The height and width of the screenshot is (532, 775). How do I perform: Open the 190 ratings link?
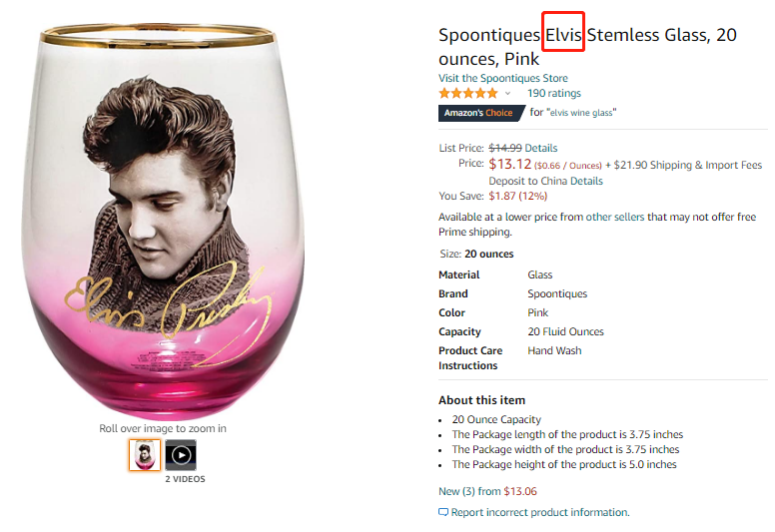click(x=553, y=93)
